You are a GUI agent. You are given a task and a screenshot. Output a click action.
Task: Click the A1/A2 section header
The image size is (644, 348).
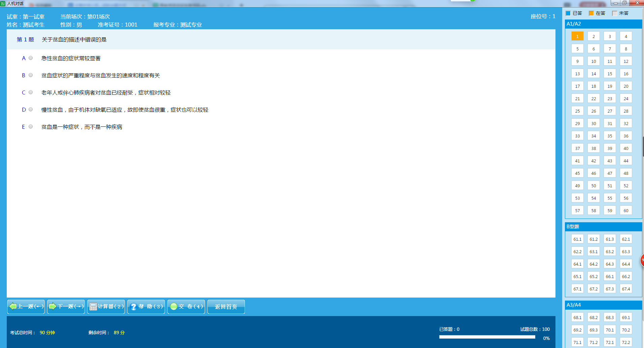click(x=603, y=24)
